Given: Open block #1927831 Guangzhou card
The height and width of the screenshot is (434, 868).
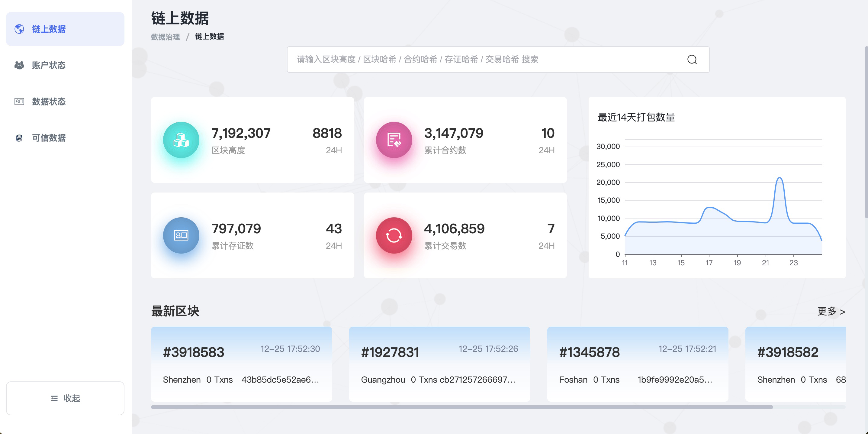Looking at the screenshot, I should [x=439, y=364].
